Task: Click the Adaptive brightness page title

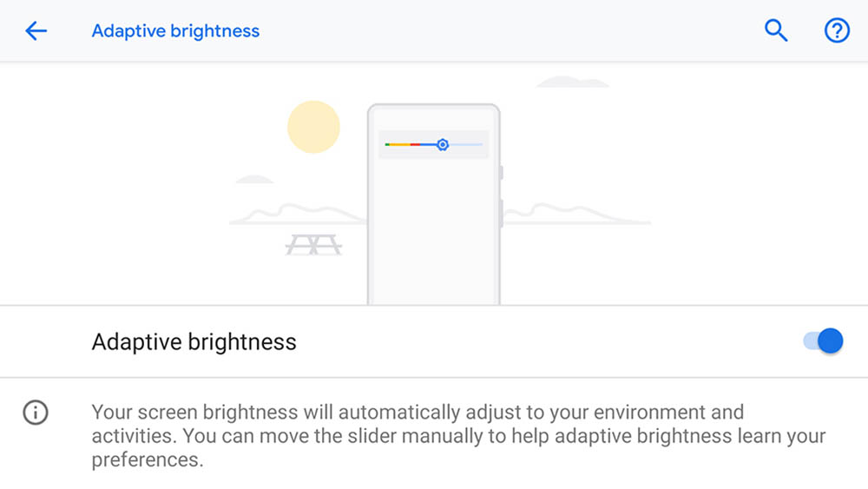Action: [175, 31]
